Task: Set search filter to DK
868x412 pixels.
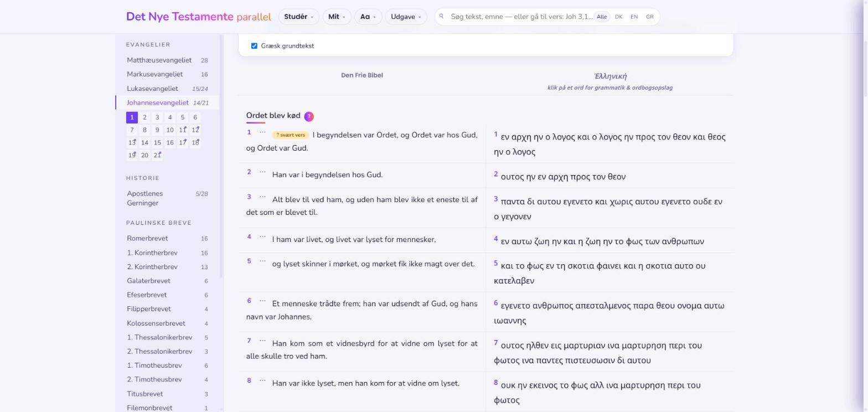Action: (618, 17)
